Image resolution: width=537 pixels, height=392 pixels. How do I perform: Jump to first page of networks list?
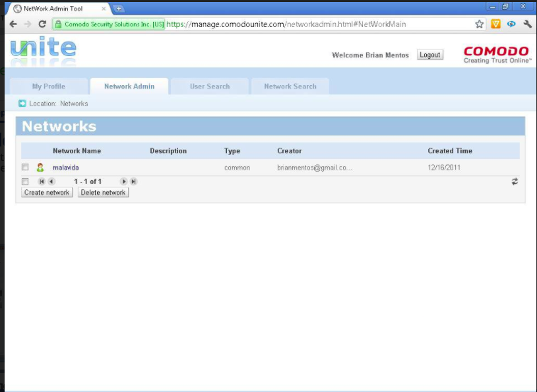(42, 181)
